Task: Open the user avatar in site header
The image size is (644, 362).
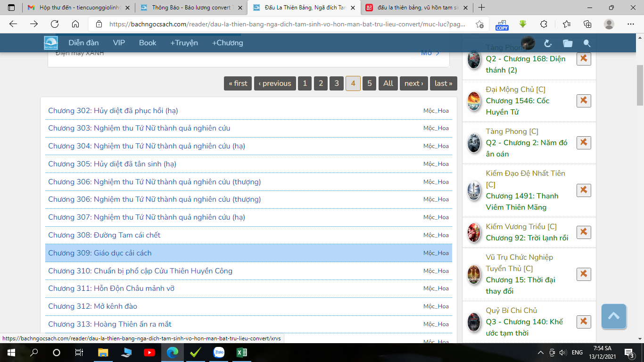Action: [x=528, y=43]
